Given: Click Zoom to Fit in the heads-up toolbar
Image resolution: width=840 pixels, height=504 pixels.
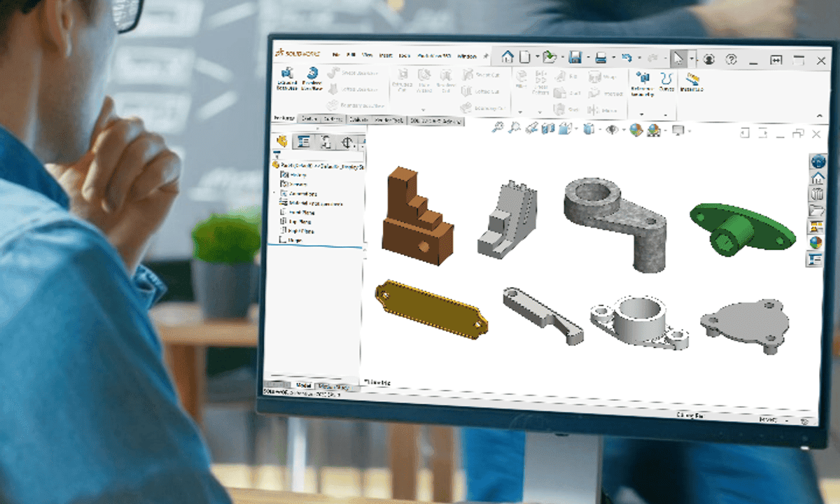Looking at the screenshot, I should click(x=498, y=129).
